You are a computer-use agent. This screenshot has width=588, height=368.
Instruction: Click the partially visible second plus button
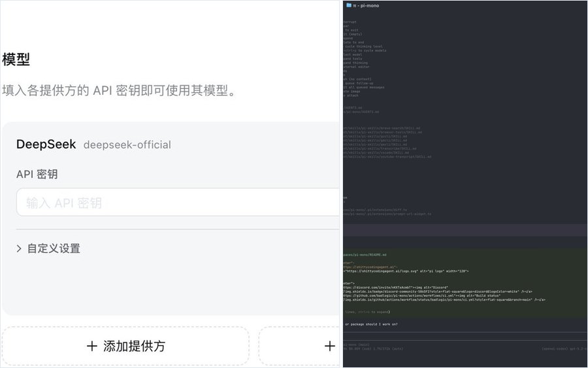click(x=329, y=346)
